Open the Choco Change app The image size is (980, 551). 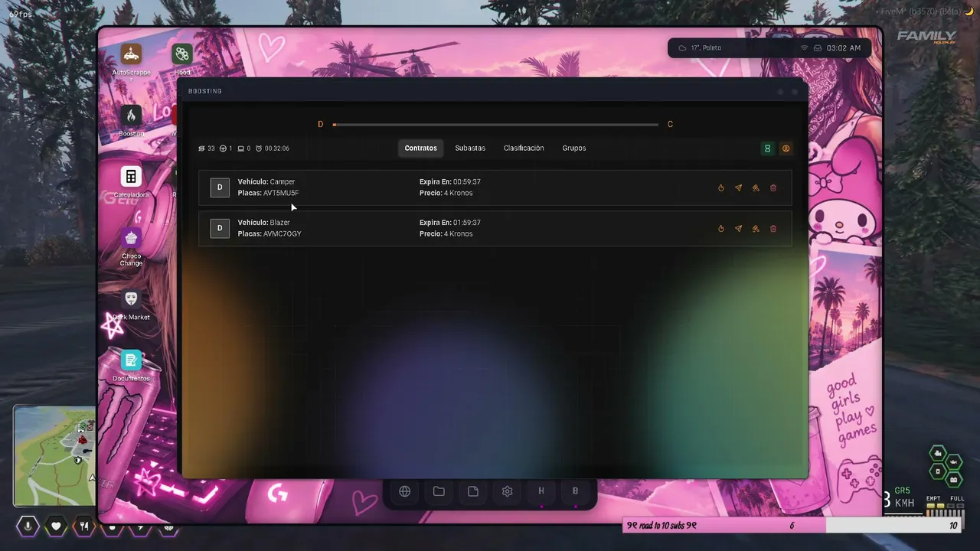[131, 237]
